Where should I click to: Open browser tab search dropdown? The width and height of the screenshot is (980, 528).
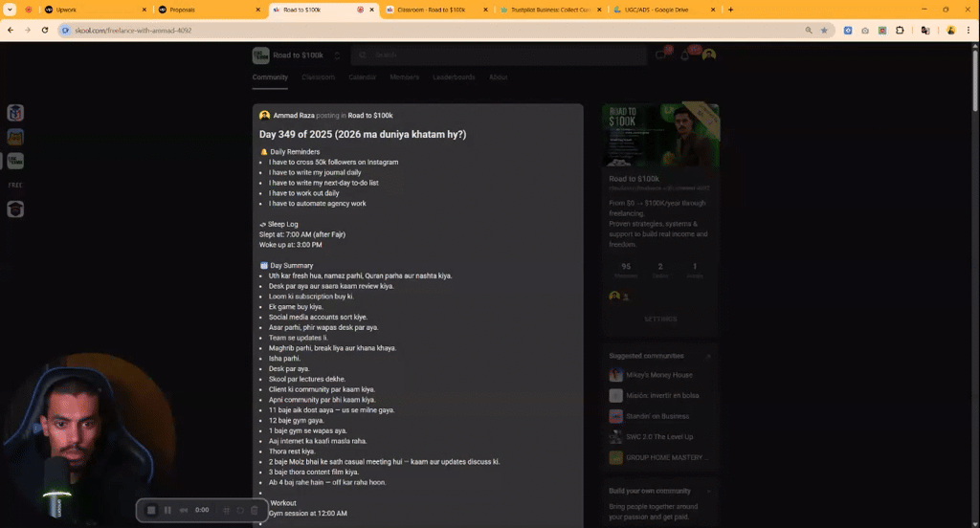click(x=10, y=10)
